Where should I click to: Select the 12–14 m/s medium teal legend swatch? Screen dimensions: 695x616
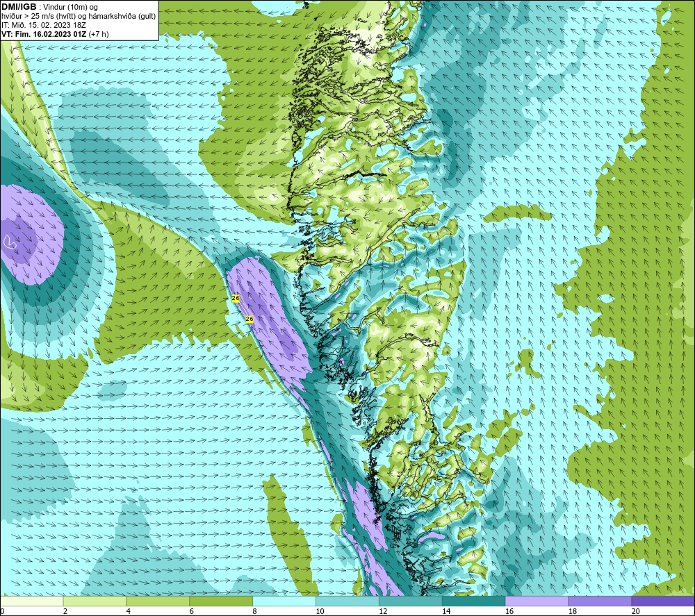(411, 601)
